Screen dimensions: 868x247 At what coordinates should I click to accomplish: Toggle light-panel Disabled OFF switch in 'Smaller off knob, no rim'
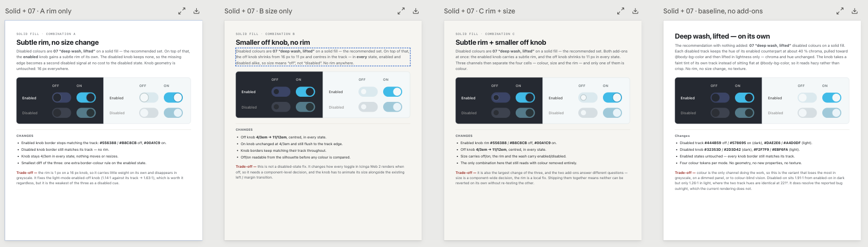[368, 107]
